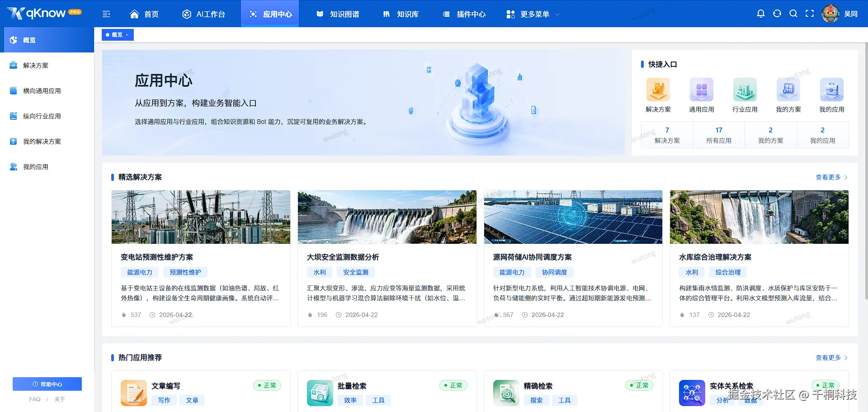Screen dimensions: 868x412
Task: Click the 综合治理 tag
Action: (x=728, y=272)
